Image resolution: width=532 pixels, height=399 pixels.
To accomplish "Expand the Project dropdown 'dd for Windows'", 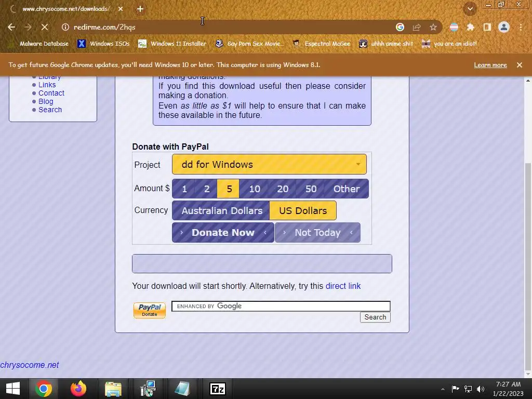I will click(269, 164).
